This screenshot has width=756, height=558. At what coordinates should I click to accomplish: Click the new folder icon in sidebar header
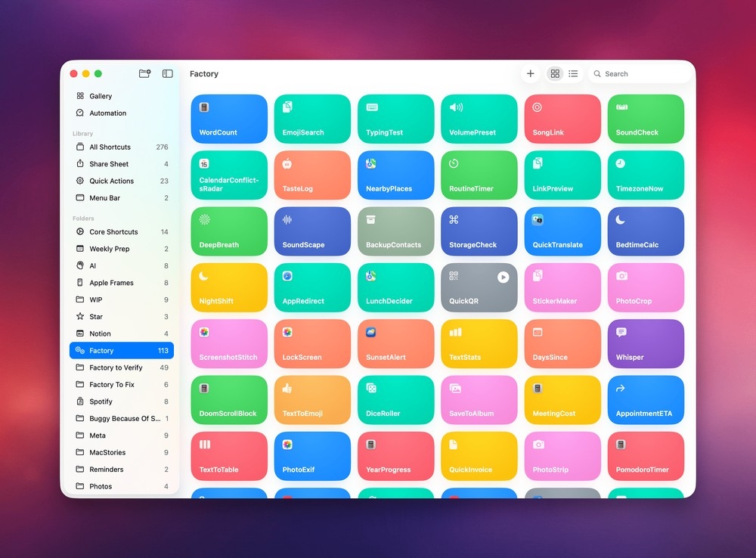(144, 73)
